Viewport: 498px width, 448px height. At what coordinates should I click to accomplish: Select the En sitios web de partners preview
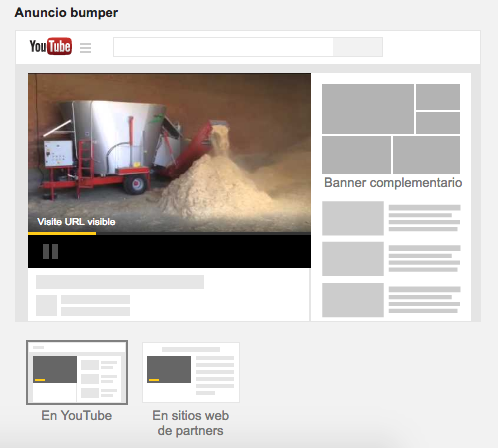pos(191,372)
